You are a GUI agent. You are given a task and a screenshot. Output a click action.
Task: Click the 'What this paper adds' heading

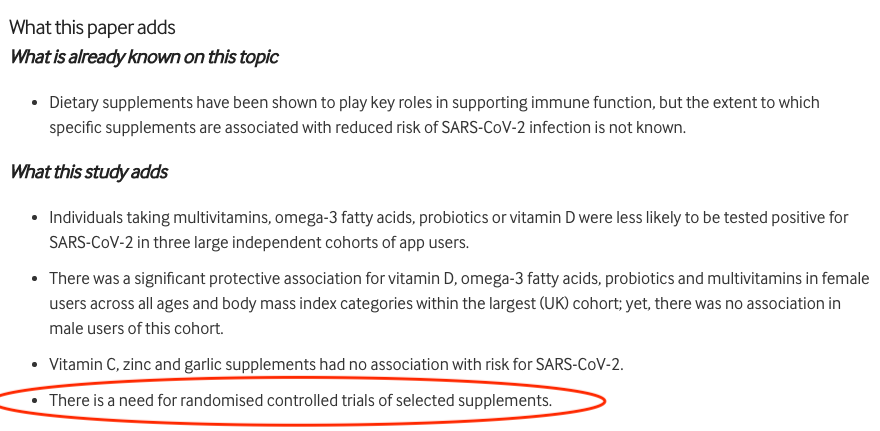pyautogui.click(x=93, y=27)
